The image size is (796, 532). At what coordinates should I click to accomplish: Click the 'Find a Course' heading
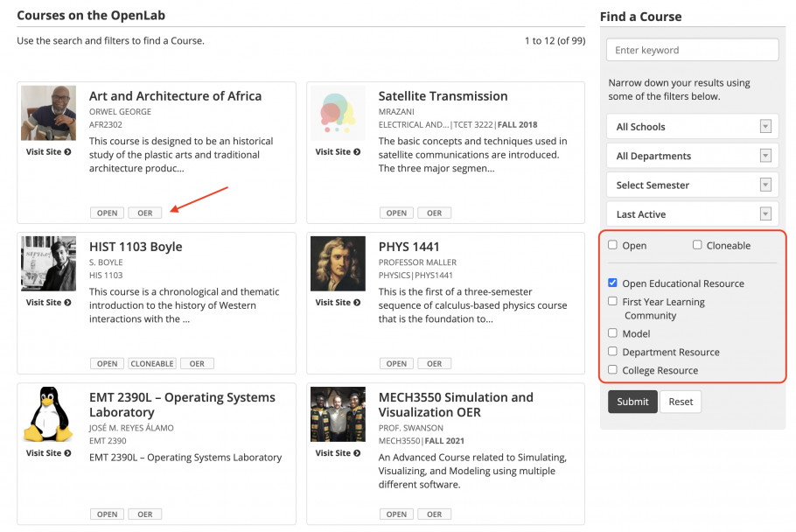(x=640, y=17)
